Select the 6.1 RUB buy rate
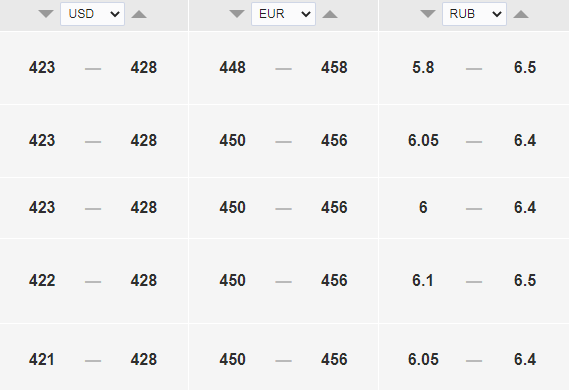The height and width of the screenshot is (390, 569). [x=423, y=280]
